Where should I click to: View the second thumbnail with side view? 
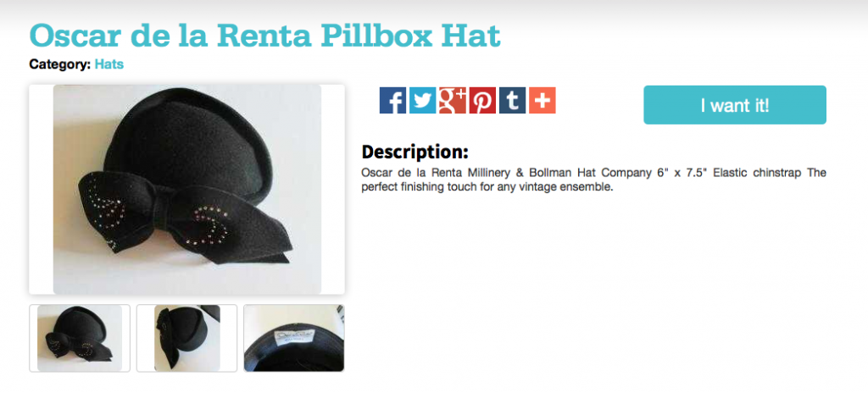tap(187, 338)
